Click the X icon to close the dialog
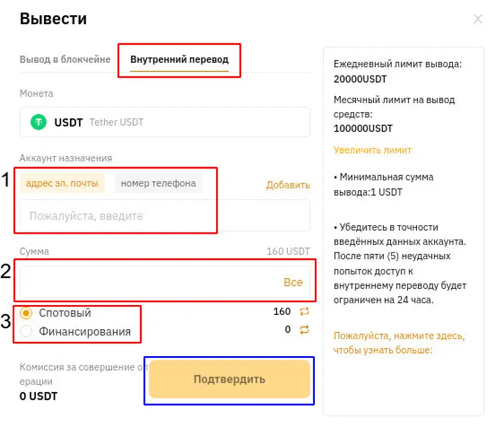This screenshot has width=504, height=427. point(478,19)
